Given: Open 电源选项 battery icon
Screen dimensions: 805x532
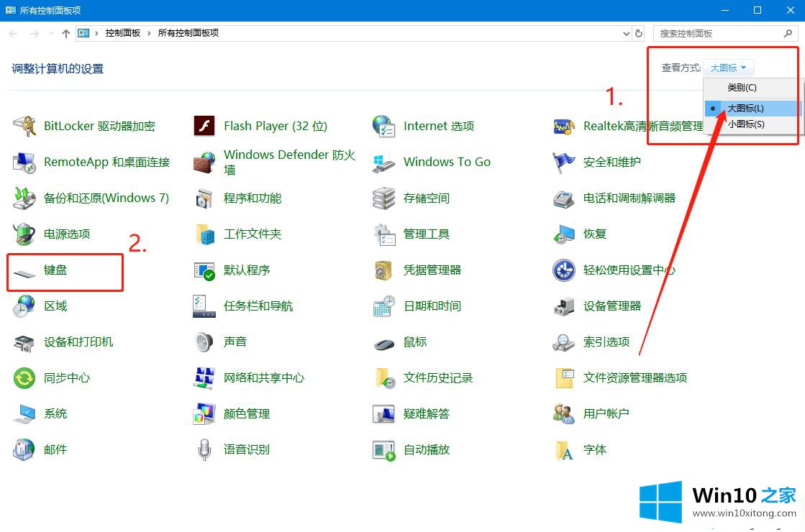Looking at the screenshot, I should [x=24, y=234].
